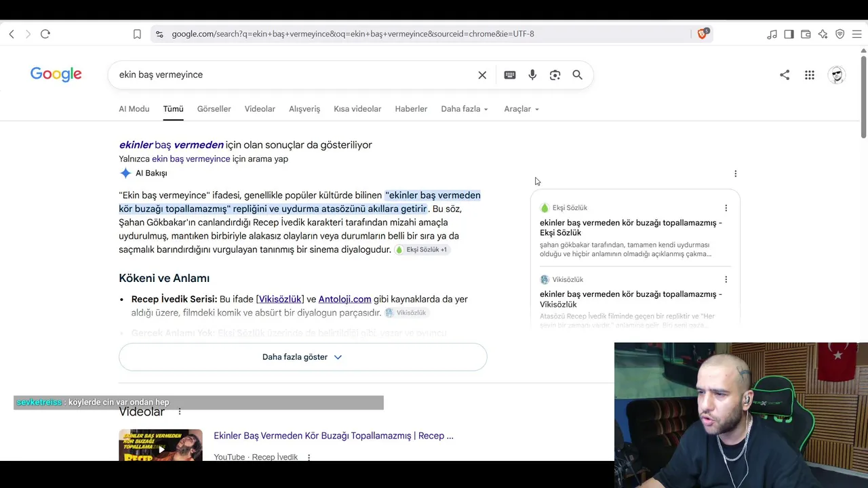Select the Tümü results tab
The width and height of the screenshot is (868, 488).
(x=173, y=109)
